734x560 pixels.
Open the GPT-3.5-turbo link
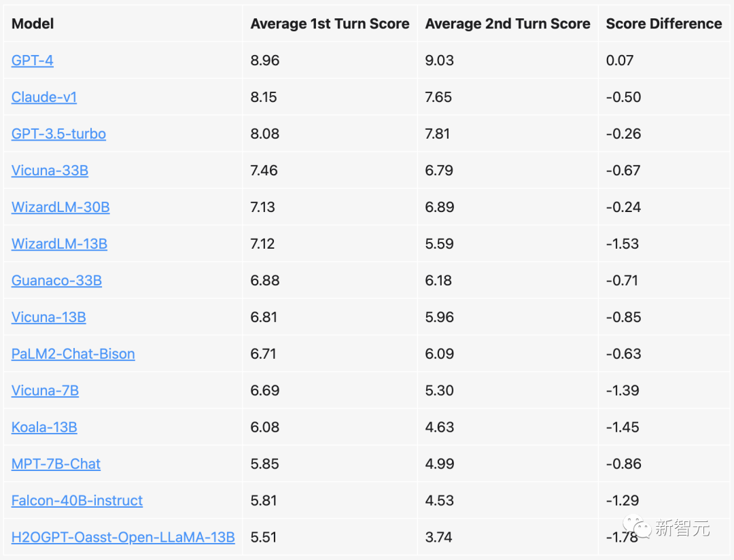[58, 134]
